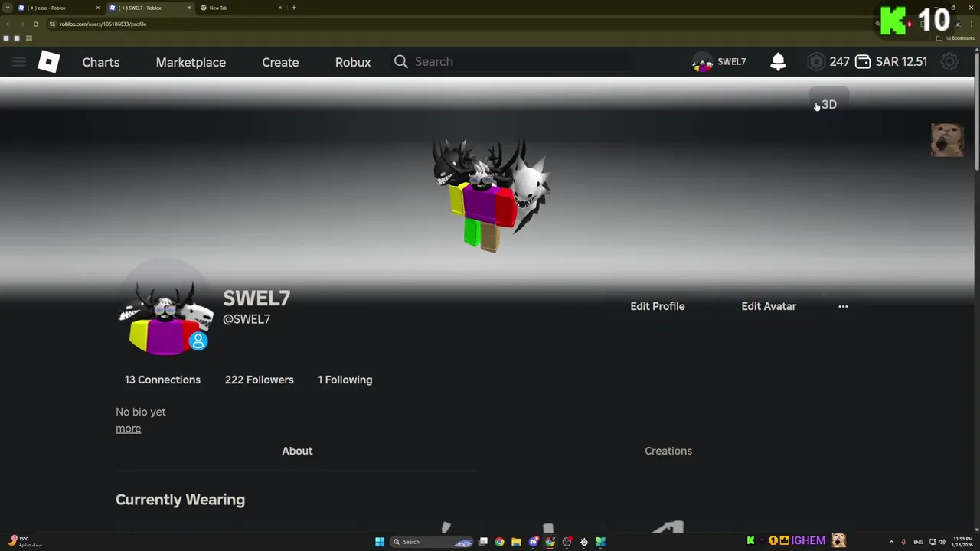The image size is (980, 551).
Task: Close the ezzo - Roblox tab
Action: (98, 8)
